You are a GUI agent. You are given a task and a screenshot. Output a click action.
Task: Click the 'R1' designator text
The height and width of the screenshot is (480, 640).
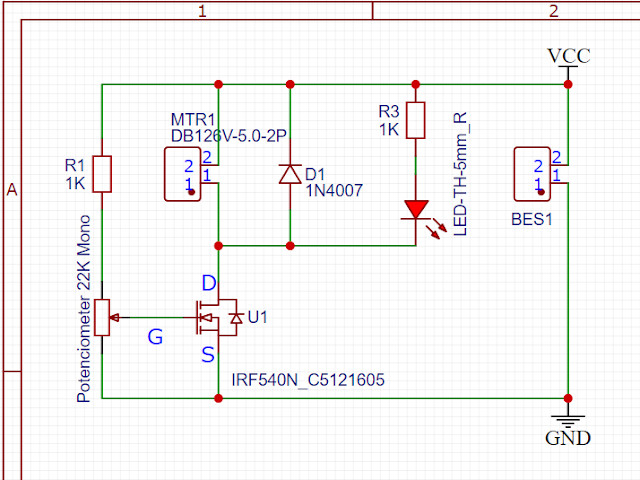(x=75, y=165)
